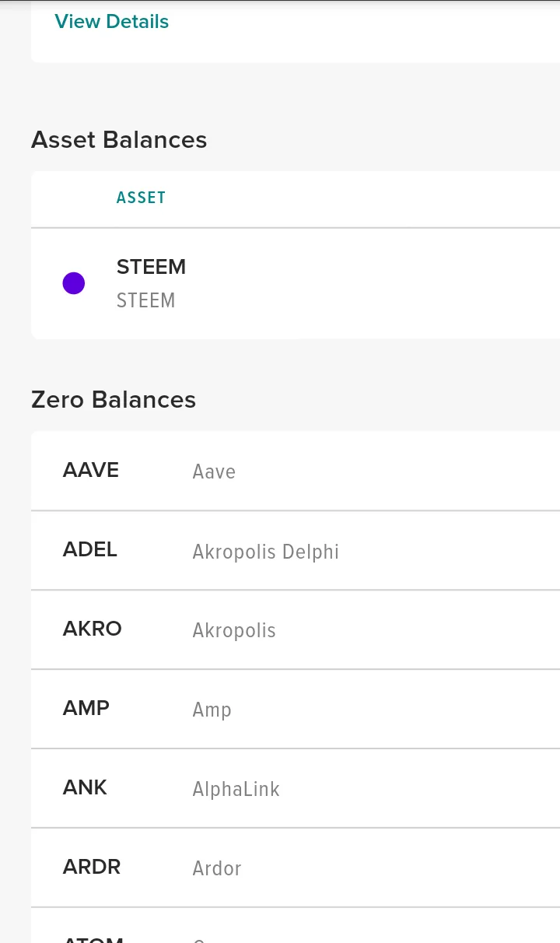The width and height of the screenshot is (560, 943).
Task: Select the Amp asset name
Action: [212, 710]
